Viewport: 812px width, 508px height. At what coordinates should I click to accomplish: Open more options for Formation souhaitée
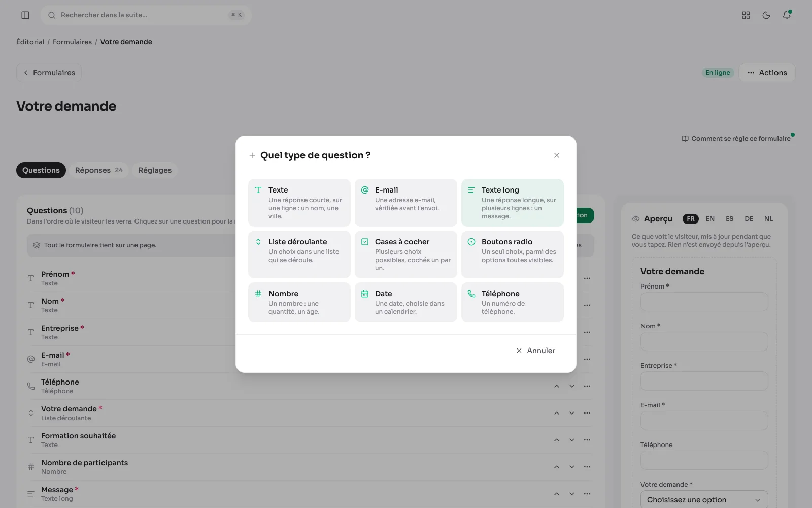click(x=587, y=440)
